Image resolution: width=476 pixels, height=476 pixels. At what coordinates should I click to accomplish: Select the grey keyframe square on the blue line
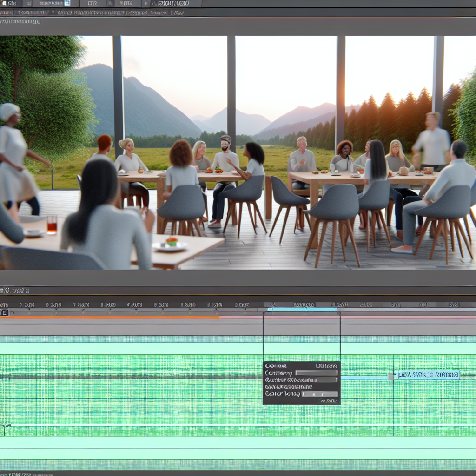tap(390, 377)
